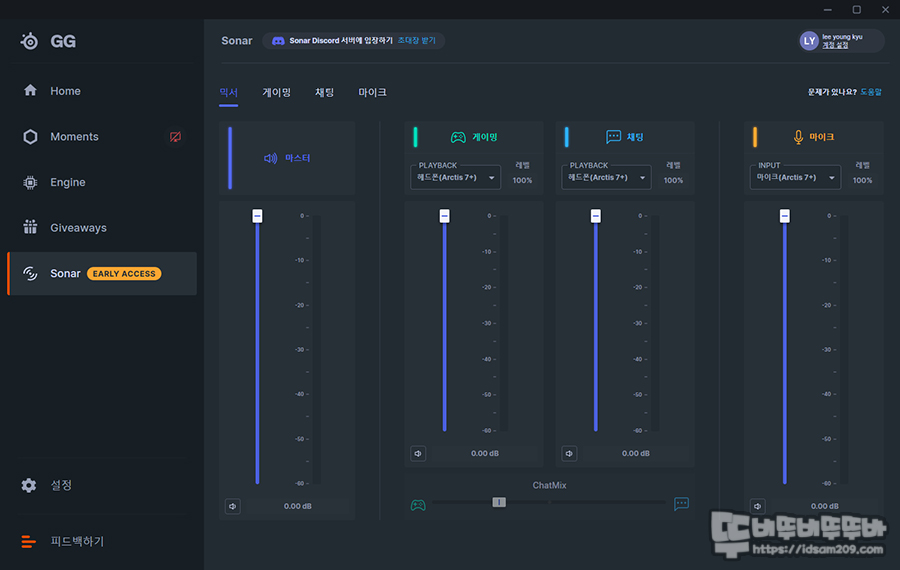Click the SteelSeries GG logo icon
This screenshot has width=900, height=570.
click(29, 41)
